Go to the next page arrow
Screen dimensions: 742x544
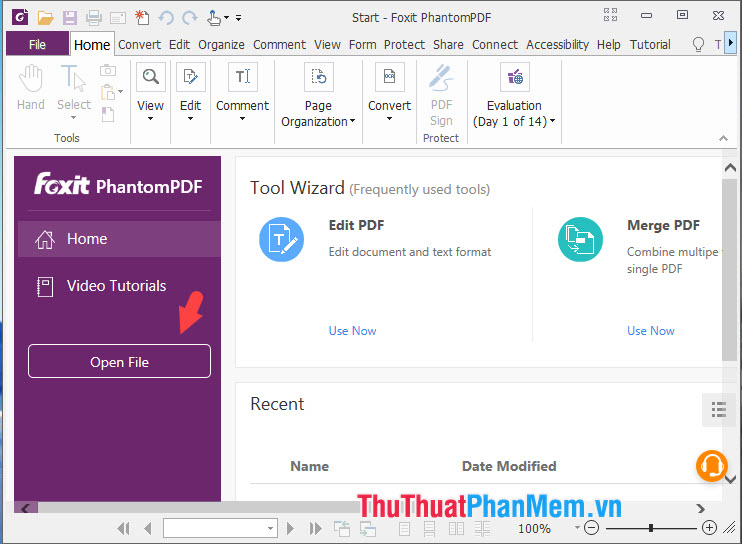coord(290,528)
